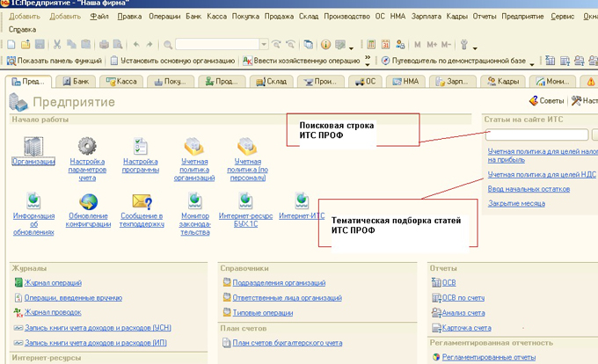This screenshot has height=364, width=598.
Task: Click the Print preview icon
Action: pyautogui.click(x=118, y=45)
